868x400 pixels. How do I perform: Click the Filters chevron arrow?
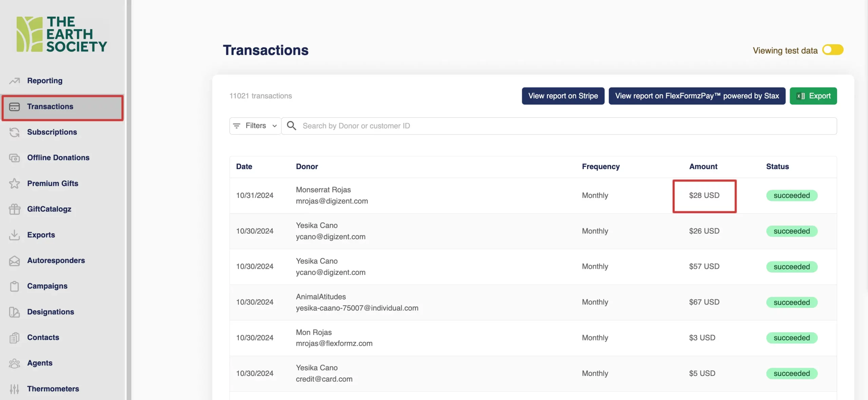tap(275, 126)
